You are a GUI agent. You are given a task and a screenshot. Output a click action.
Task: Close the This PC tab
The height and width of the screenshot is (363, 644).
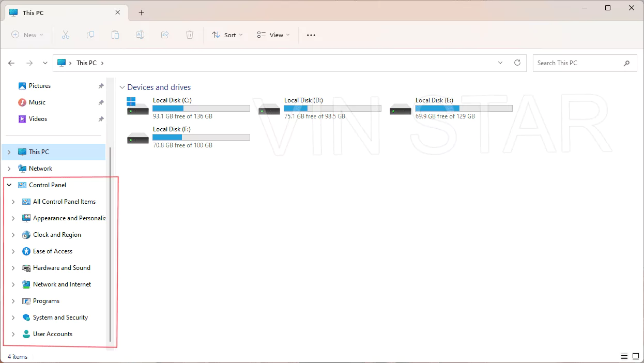[x=118, y=12]
